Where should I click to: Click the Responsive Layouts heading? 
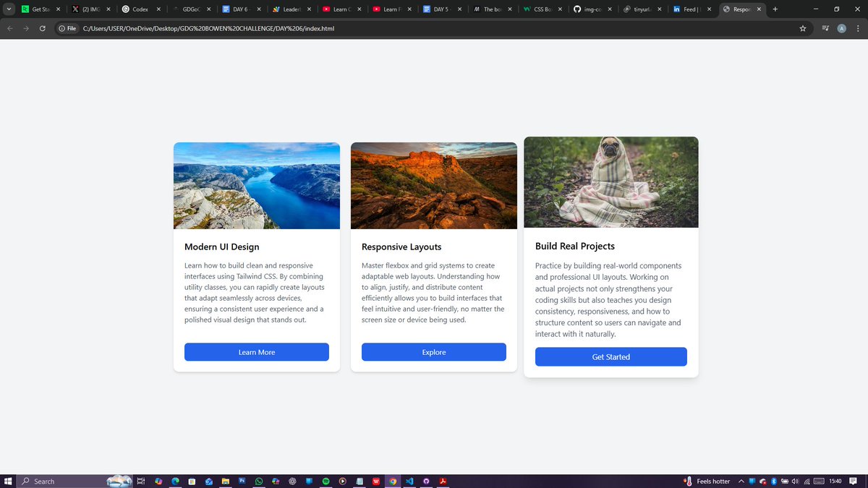(401, 247)
